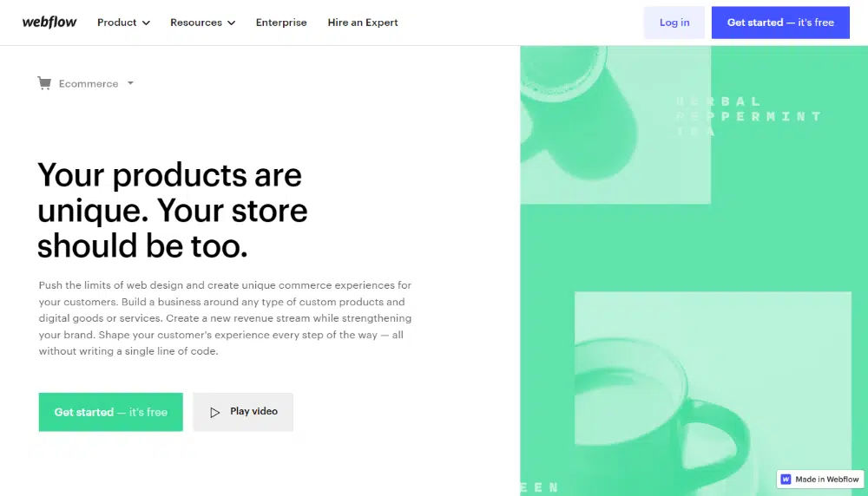The width and height of the screenshot is (868, 496).
Task: Expand the chevron beside Resources
Action: pos(232,23)
